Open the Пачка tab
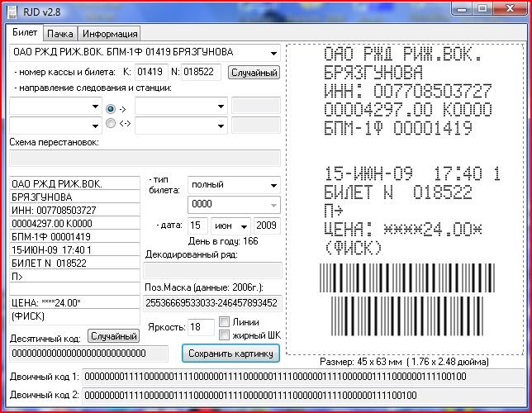This screenshot has height=413, width=532. tap(60, 34)
